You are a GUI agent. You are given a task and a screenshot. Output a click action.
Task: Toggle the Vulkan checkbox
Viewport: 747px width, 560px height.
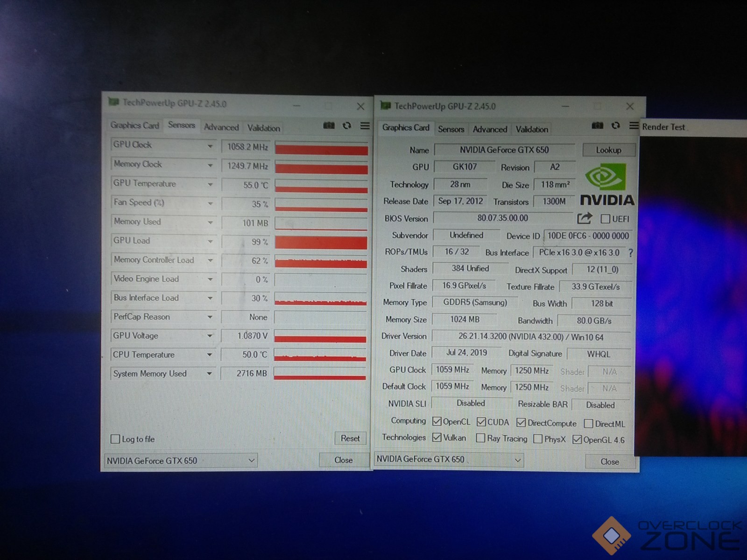point(437,437)
